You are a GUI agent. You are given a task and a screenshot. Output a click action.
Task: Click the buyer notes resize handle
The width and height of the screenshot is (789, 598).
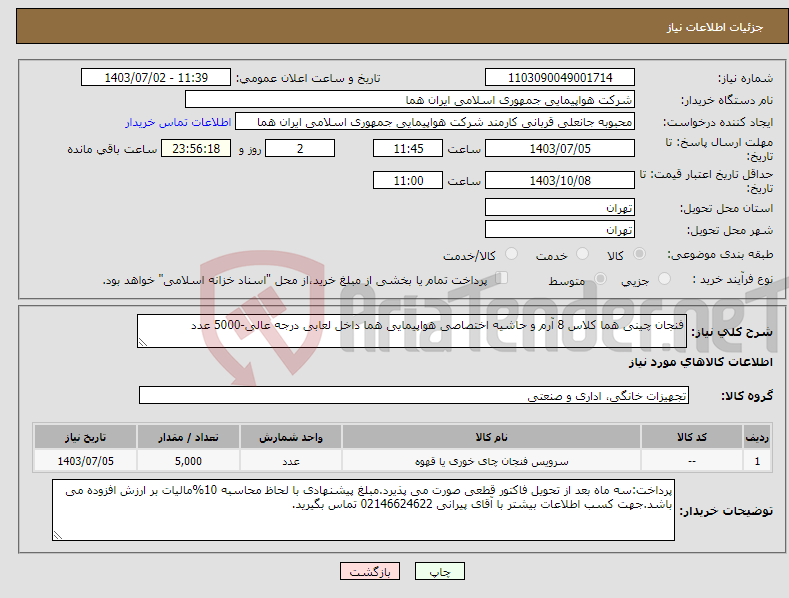pos(58,535)
